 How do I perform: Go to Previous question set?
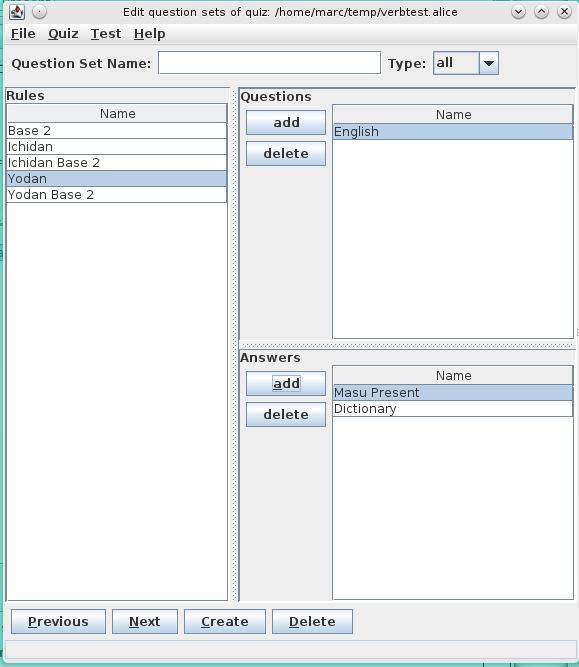pos(58,622)
